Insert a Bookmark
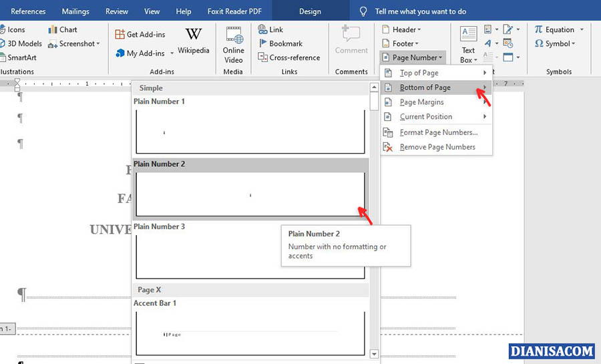 [280, 43]
